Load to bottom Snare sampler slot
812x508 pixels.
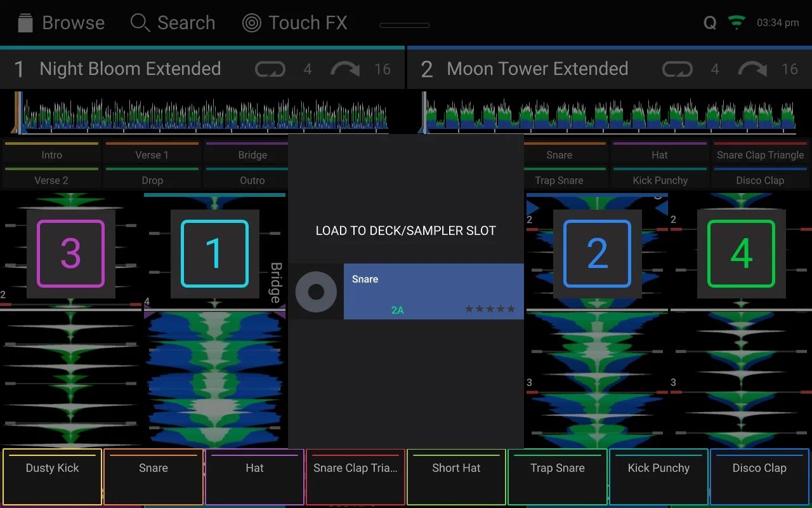[x=154, y=477]
